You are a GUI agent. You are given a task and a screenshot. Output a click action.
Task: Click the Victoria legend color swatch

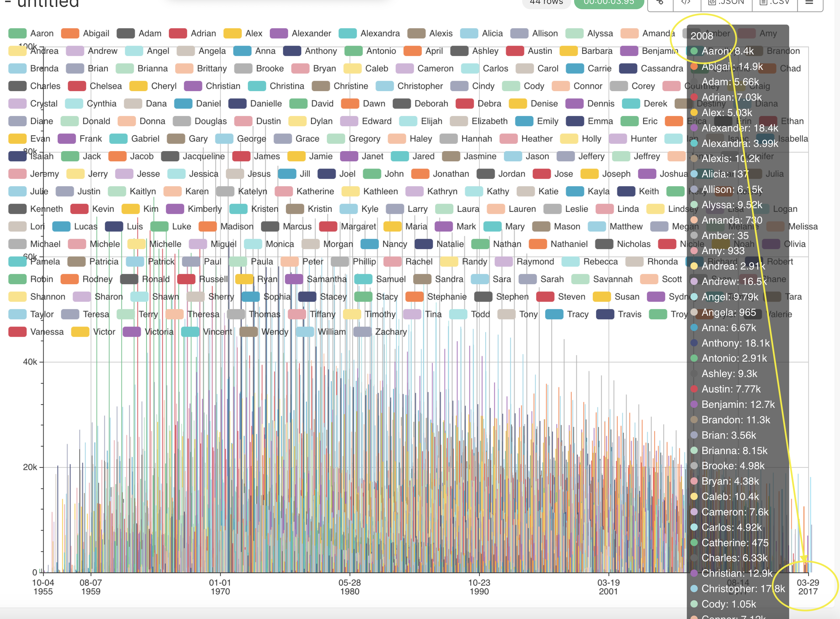point(131,331)
